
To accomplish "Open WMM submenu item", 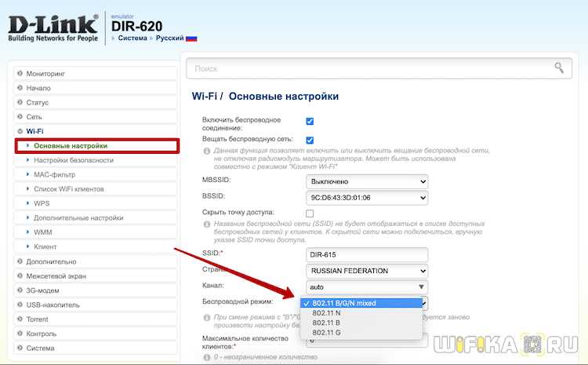I will pyautogui.click(x=96, y=232).
